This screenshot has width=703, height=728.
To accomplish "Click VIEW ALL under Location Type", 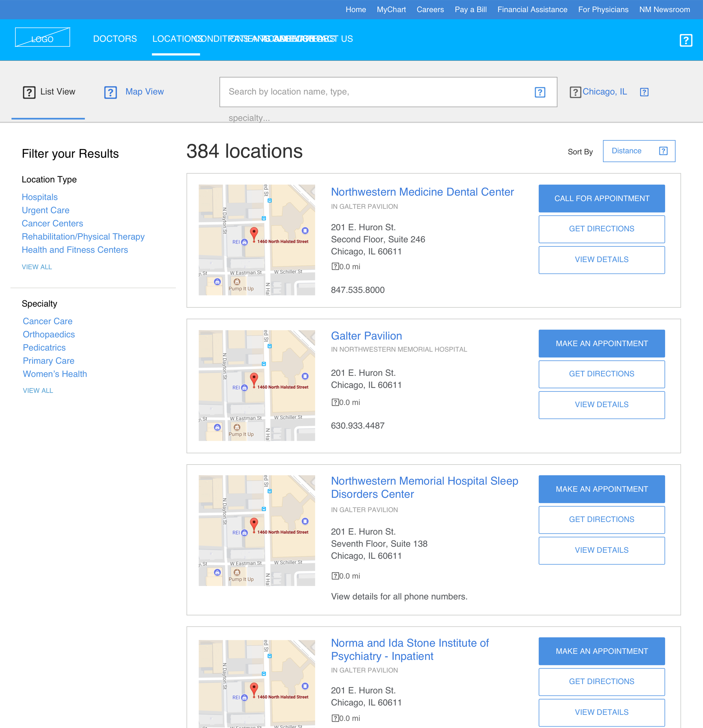I will [x=37, y=267].
